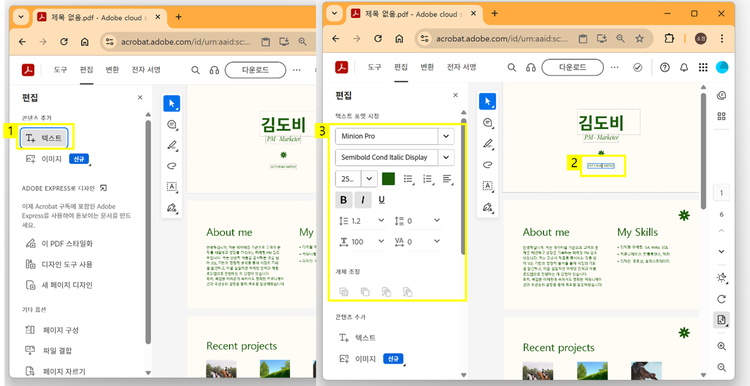The image size is (750, 386).
Task: Open 변환 menu in left window
Action: pyautogui.click(x=112, y=70)
